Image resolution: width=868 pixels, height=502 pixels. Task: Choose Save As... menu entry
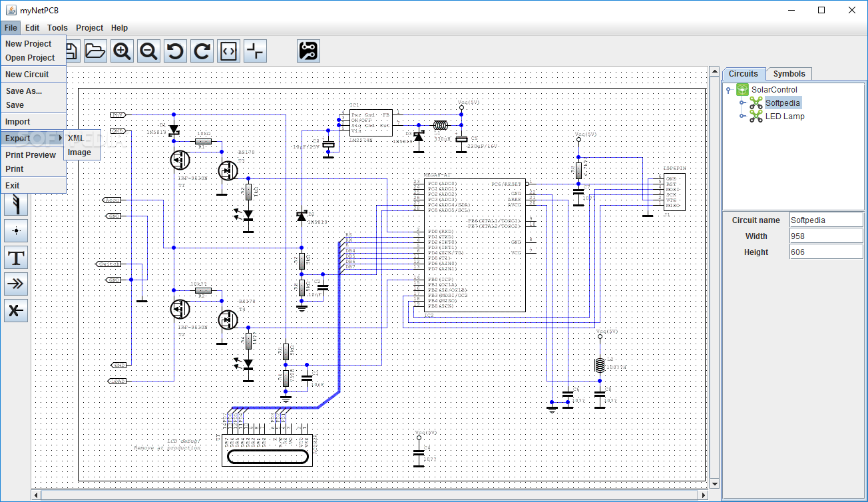click(x=33, y=91)
